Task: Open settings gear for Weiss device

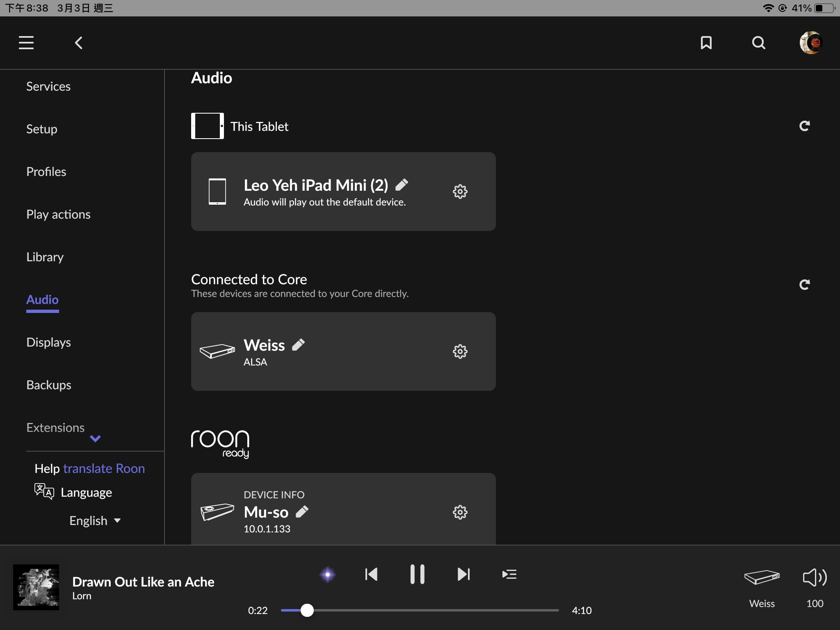Action: tap(460, 352)
